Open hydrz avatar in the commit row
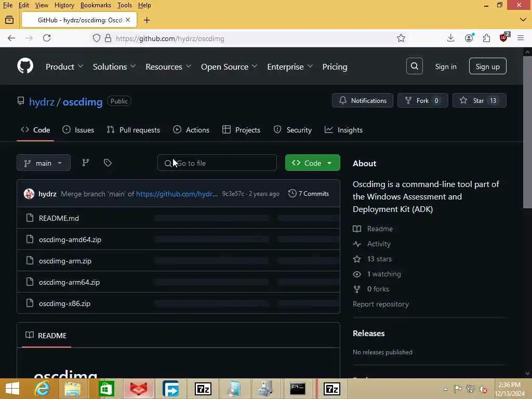Viewport: 532px width, 399px height. coord(29,194)
